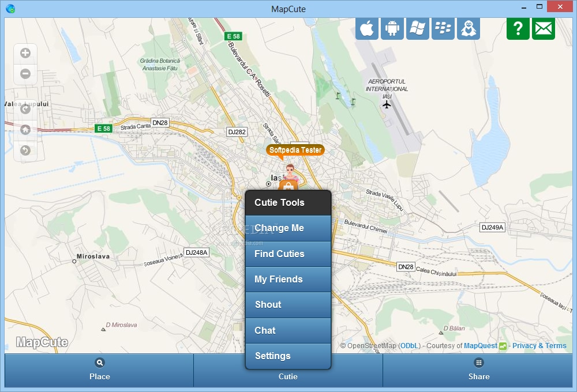577x392 pixels.
Task: Click the Share grid icon
Action: 479,363
